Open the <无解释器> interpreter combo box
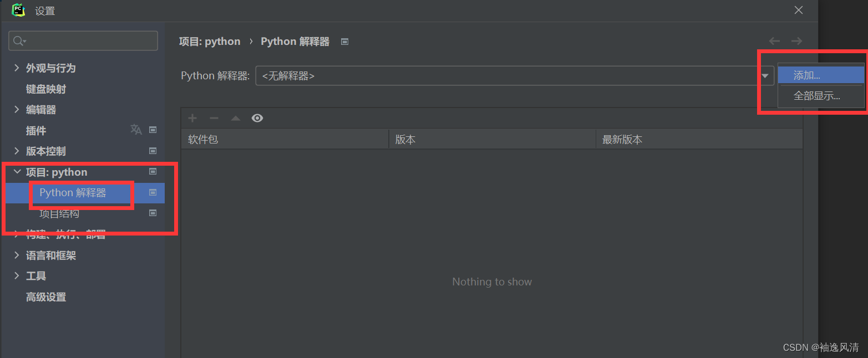This screenshot has height=358, width=868. click(x=515, y=76)
